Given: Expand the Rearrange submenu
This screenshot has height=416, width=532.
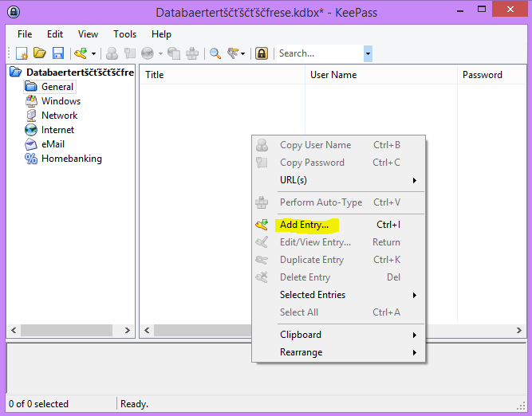Looking at the screenshot, I should tap(339, 352).
